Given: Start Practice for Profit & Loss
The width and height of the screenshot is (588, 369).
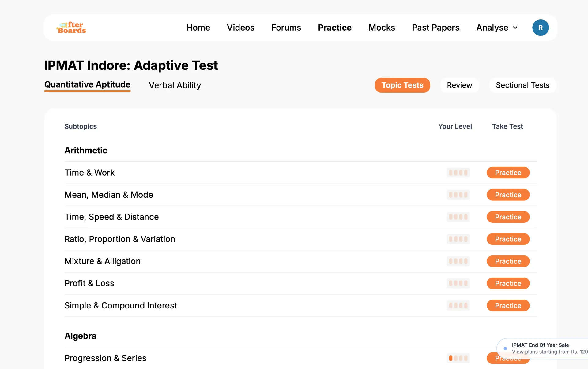Looking at the screenshot, I should (508, 283).
